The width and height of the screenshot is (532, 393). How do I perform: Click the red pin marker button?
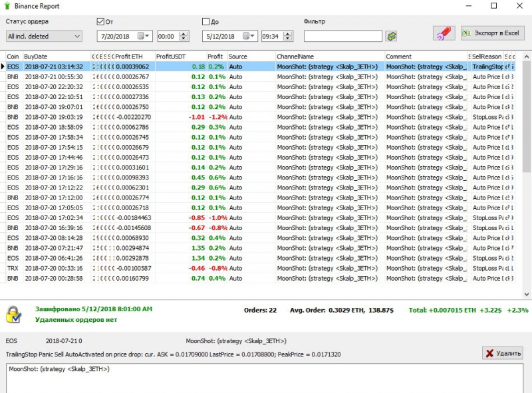(x=444, y=33)
